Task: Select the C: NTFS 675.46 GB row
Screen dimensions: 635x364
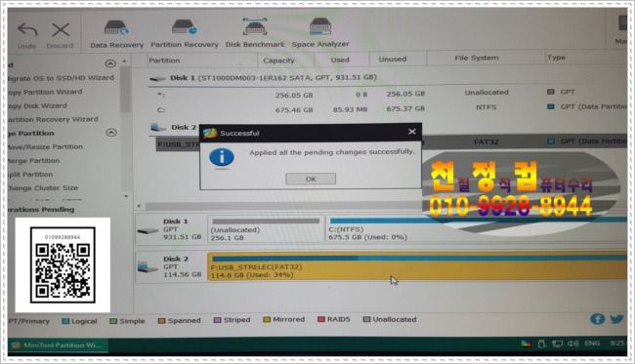Action: (x=387, y=108)
